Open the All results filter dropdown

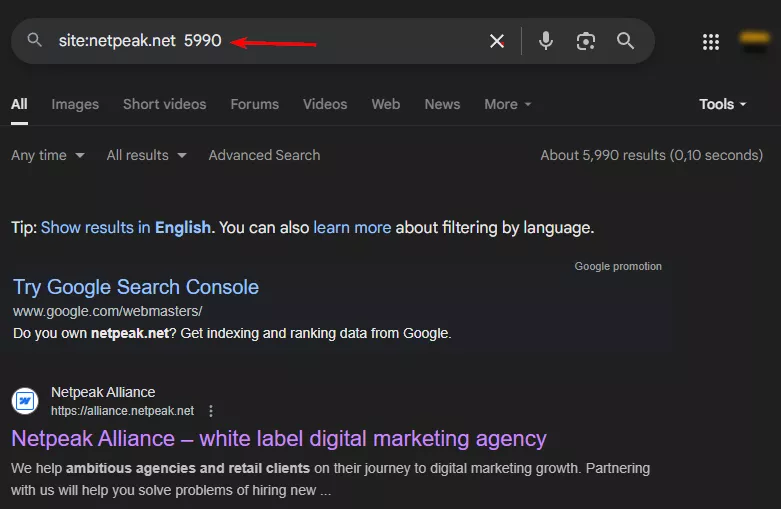click(x=146, y=155)
